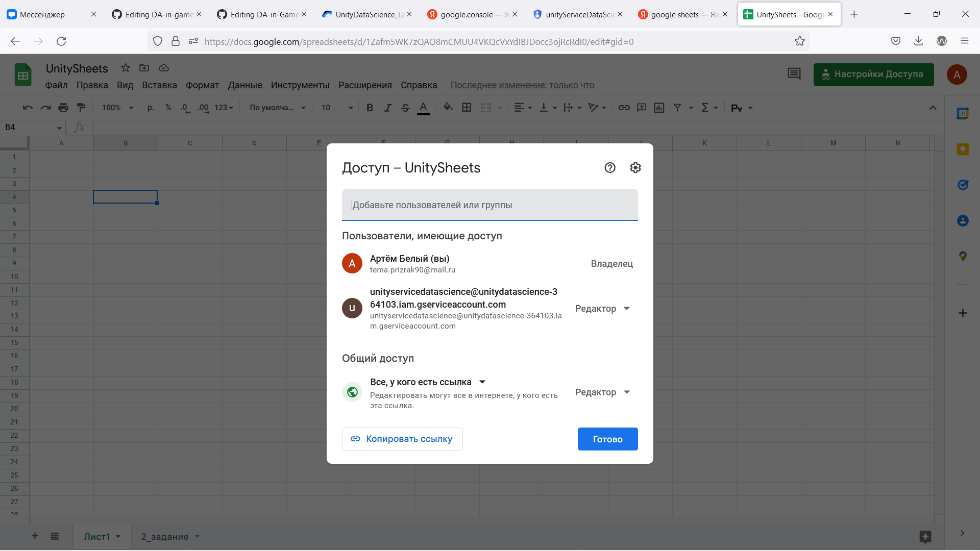Image resolution: width=980 pixels, height=551 pixels.
Task: Open the Расширения menu
Action: click(x=365, y=85)
